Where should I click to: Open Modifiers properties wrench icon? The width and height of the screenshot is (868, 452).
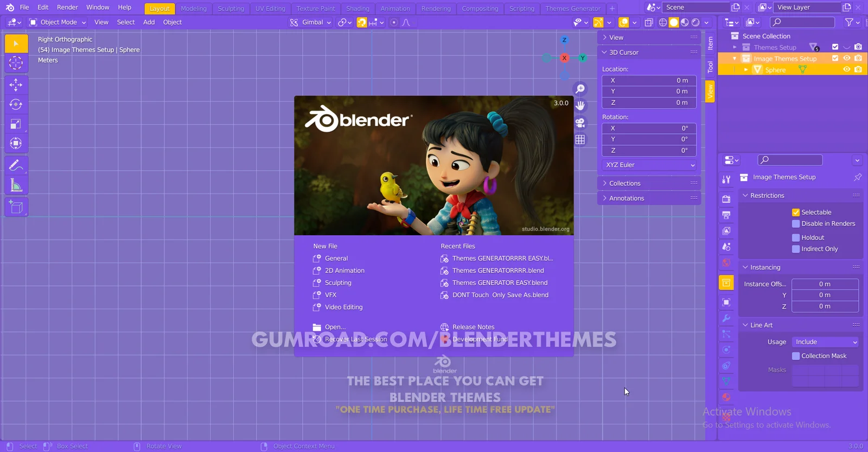[x=726, y=318]
